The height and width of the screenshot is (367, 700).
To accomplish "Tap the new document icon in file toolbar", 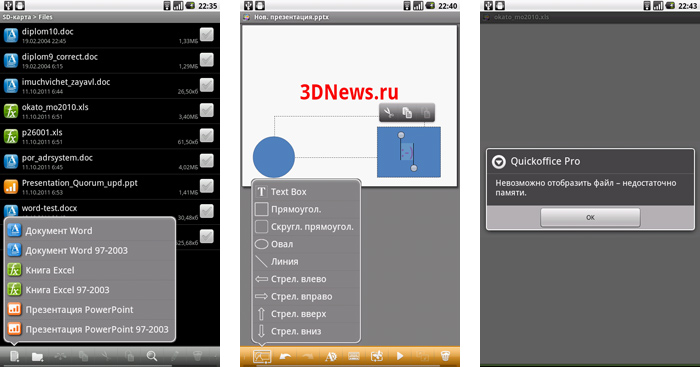I will [14, 356].
